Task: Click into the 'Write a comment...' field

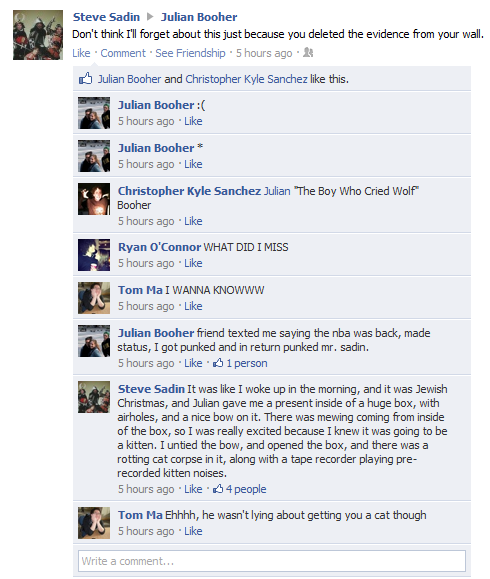Action: pyautogui.click(x=272, y=561)
